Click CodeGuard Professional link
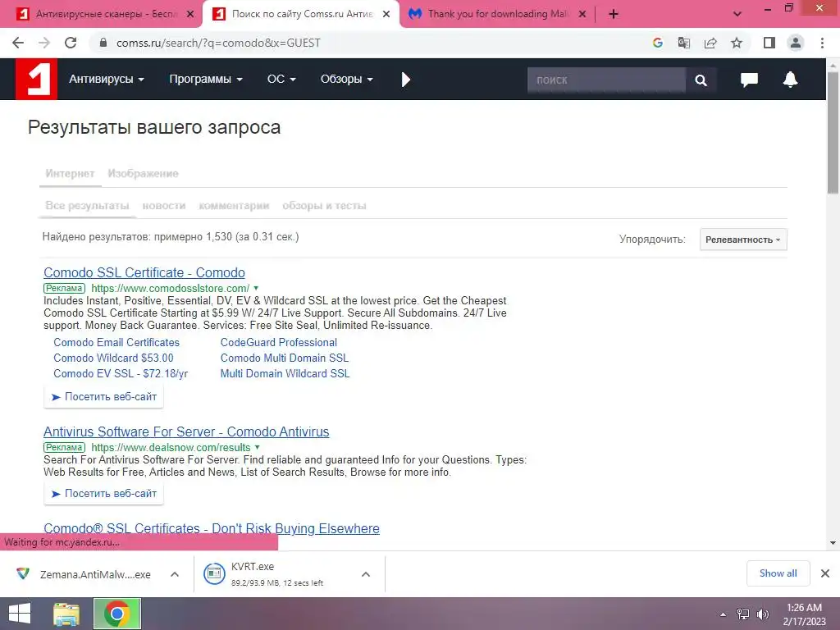The width and height of the screenshot is (840, 630). tap(279, 342)
